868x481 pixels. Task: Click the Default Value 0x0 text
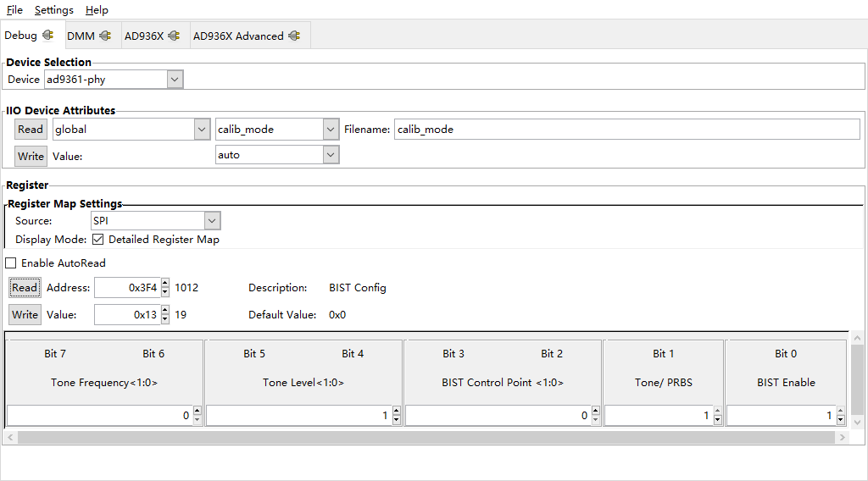point(337,314)
